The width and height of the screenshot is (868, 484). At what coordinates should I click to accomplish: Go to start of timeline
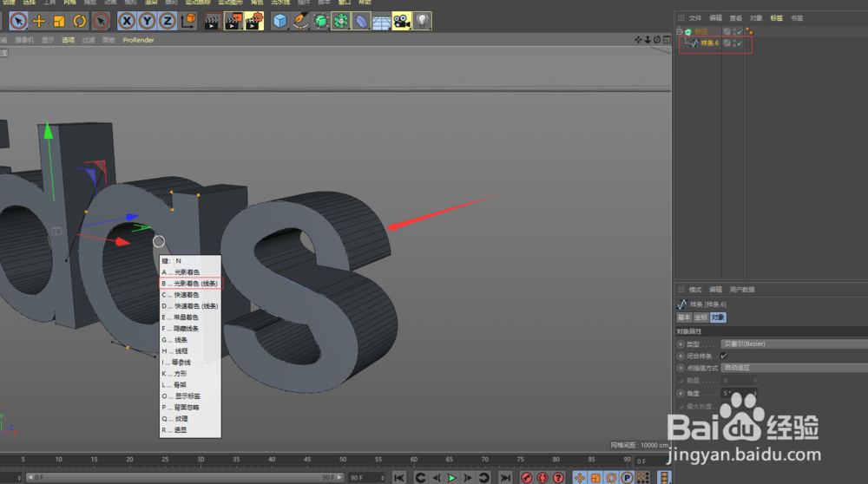[398, 478]
